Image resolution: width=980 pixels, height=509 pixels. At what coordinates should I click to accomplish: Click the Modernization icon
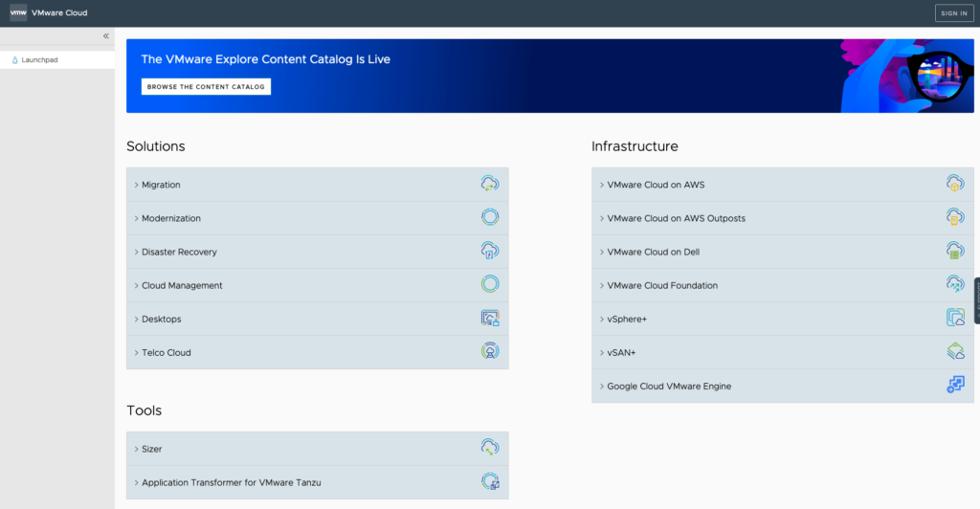click(x=490, y=217)
